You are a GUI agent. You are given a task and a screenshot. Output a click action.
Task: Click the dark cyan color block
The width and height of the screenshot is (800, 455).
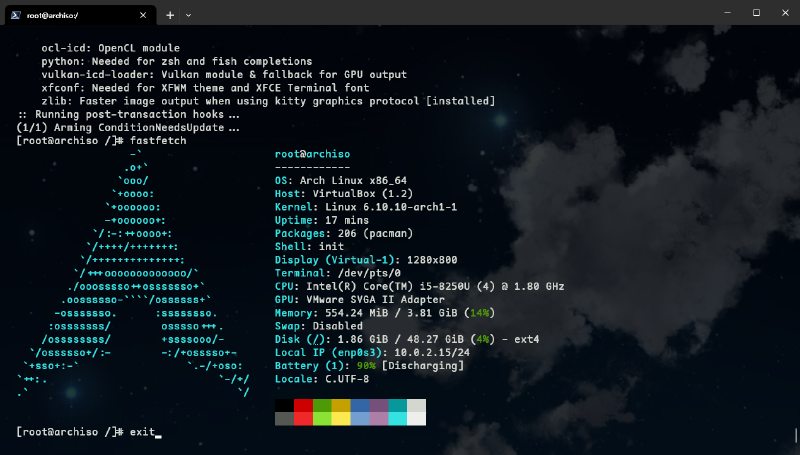pos(397,406)
